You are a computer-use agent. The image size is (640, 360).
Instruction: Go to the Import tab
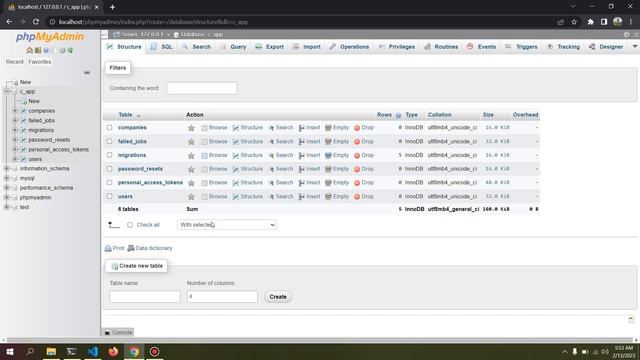click(307, 47)
